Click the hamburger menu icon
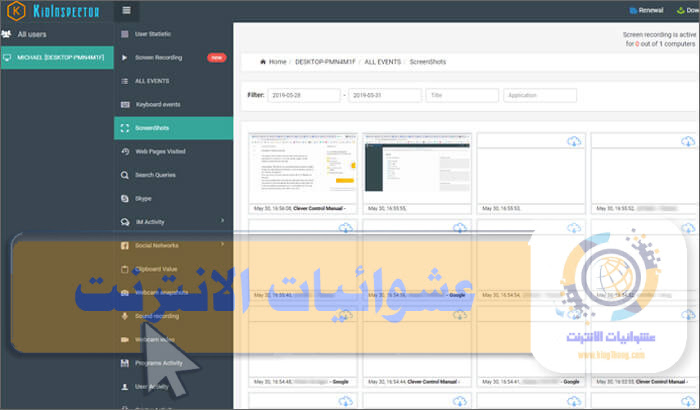Viewport: 700px width, 410px height. tap(127, 10)
